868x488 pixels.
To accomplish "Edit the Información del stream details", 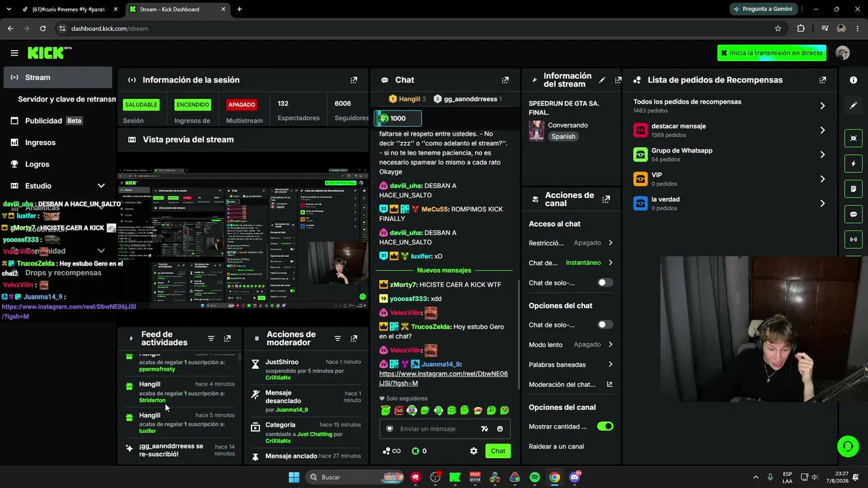I will click(601, 80).
